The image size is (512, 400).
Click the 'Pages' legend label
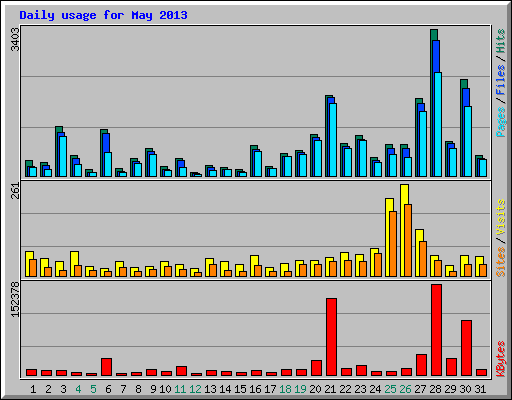[500, 122]
